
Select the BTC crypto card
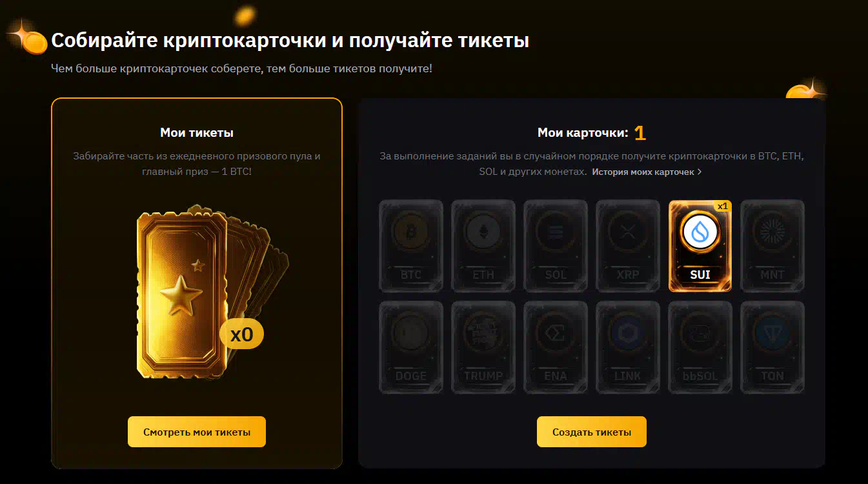coord(411,246)
